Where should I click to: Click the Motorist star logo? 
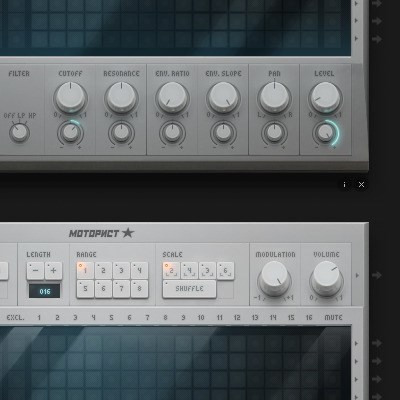(x=102, y=233)
